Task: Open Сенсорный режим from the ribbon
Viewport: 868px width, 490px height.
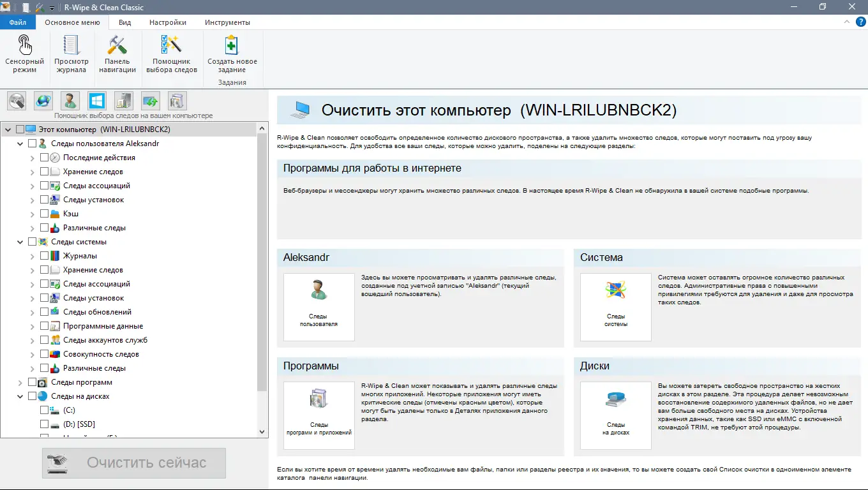Action: (x=24, y=54)
